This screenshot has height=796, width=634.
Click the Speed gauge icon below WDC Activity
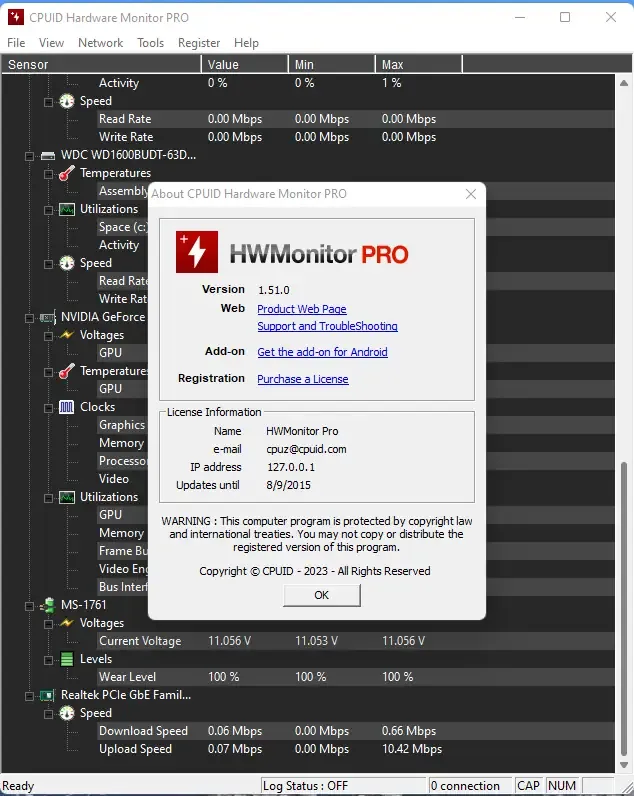[x=66, y=263]
